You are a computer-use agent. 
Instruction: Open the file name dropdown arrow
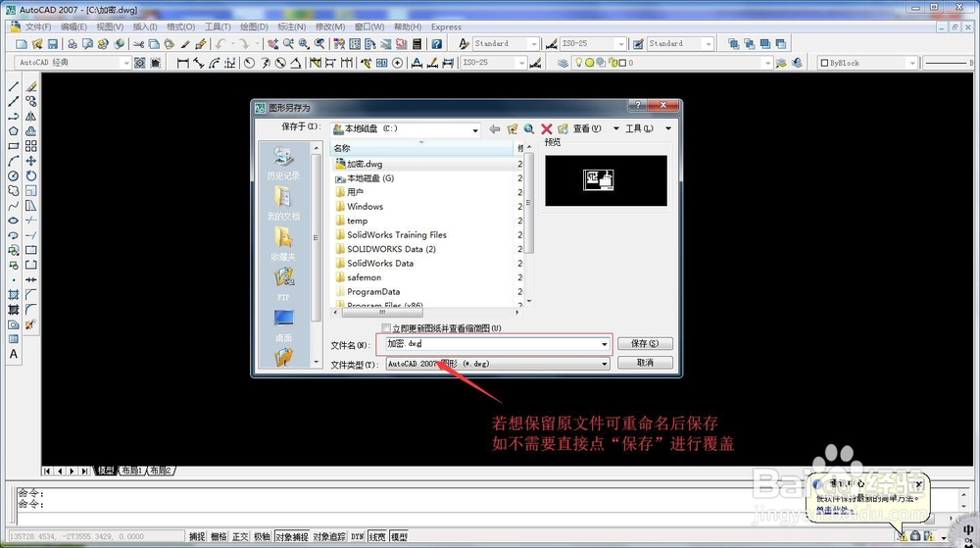605,344
